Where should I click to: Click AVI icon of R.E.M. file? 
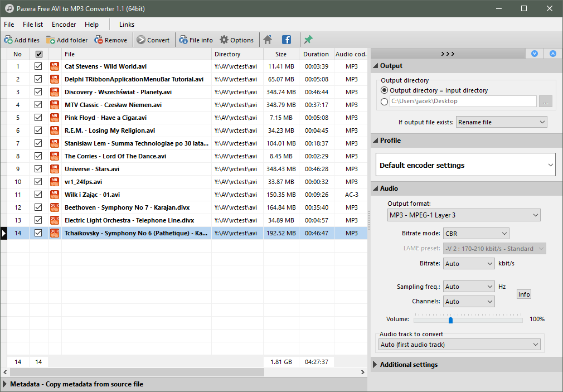[x=55, y=130]
